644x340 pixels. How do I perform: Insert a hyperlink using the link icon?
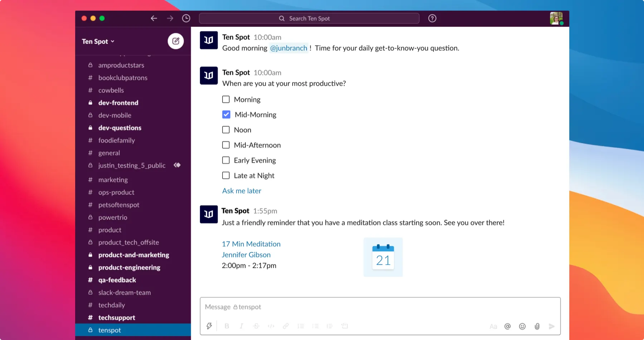point(286,326)
